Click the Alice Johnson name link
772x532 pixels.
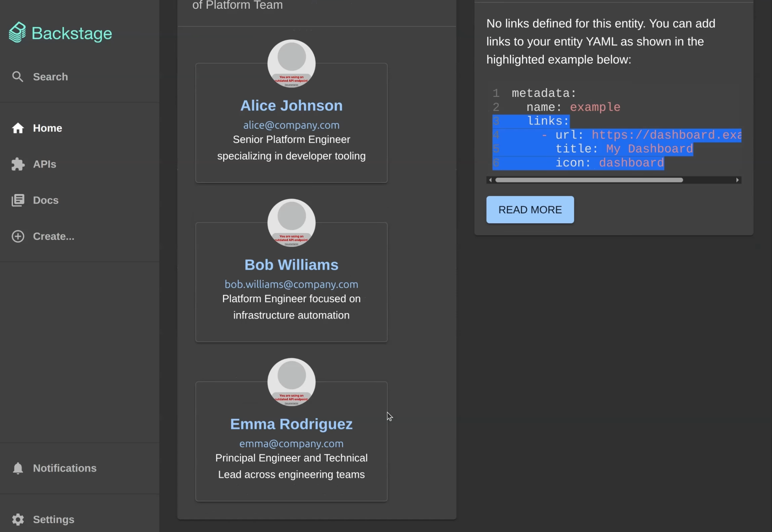click(x=291, y=105)
